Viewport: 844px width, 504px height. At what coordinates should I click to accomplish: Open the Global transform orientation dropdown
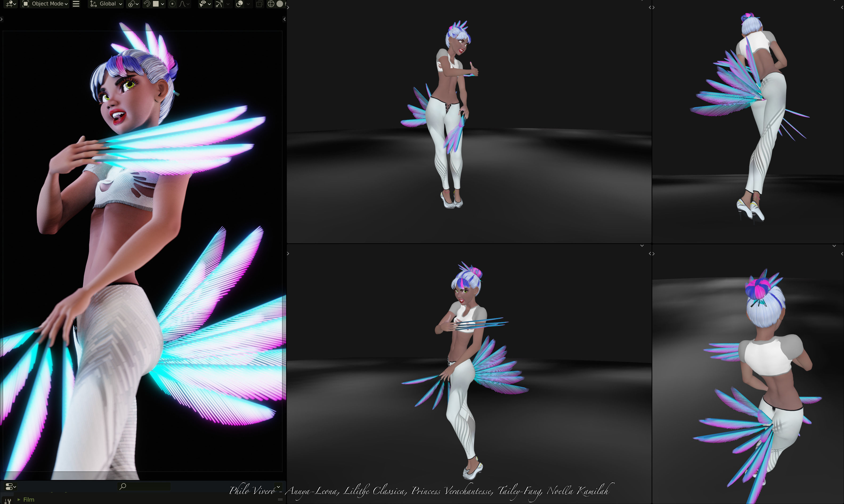coord(105,4)
